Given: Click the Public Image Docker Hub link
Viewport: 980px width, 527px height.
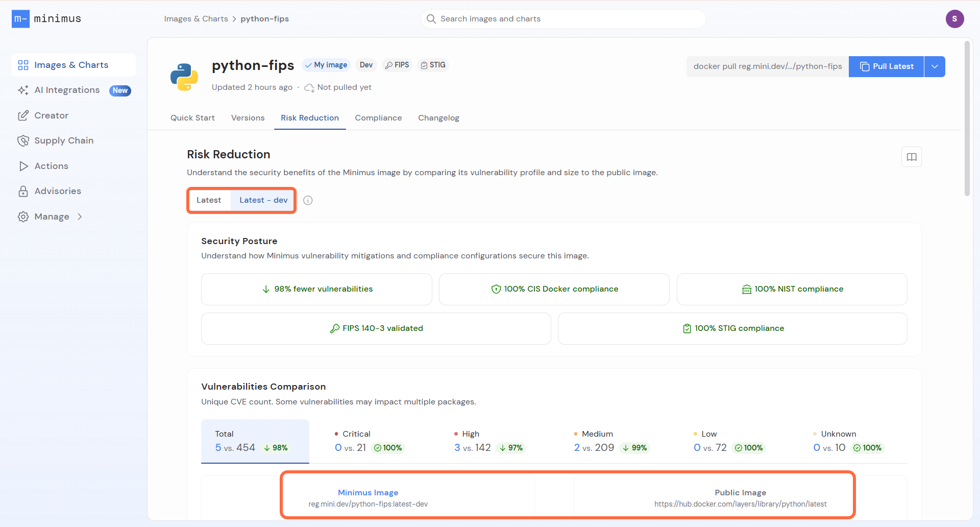Looking at the screenshot, I should point(741,504).
